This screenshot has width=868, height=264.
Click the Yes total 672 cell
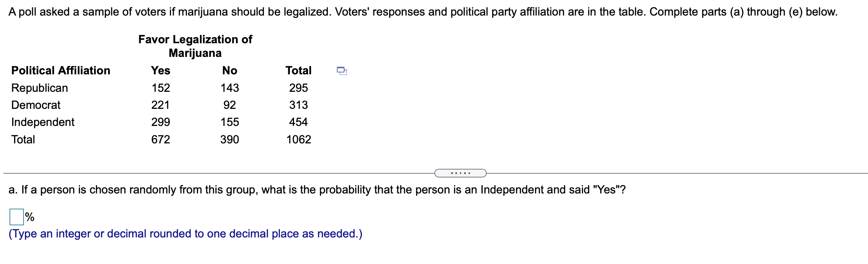click(x=161, y=140)
